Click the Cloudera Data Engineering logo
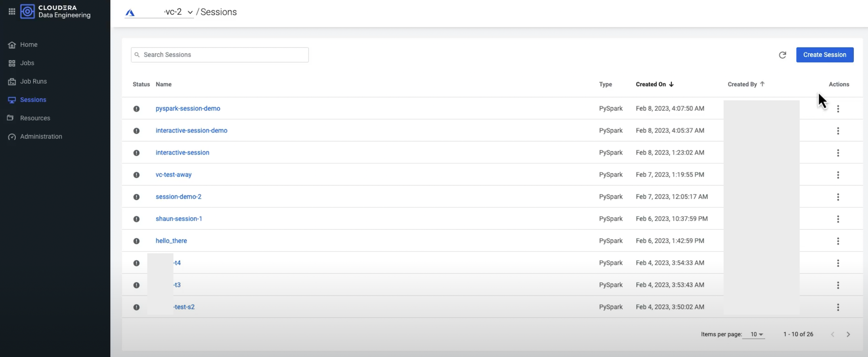The height and width of the screenshot is (357, 868). (x=56, y=11)
